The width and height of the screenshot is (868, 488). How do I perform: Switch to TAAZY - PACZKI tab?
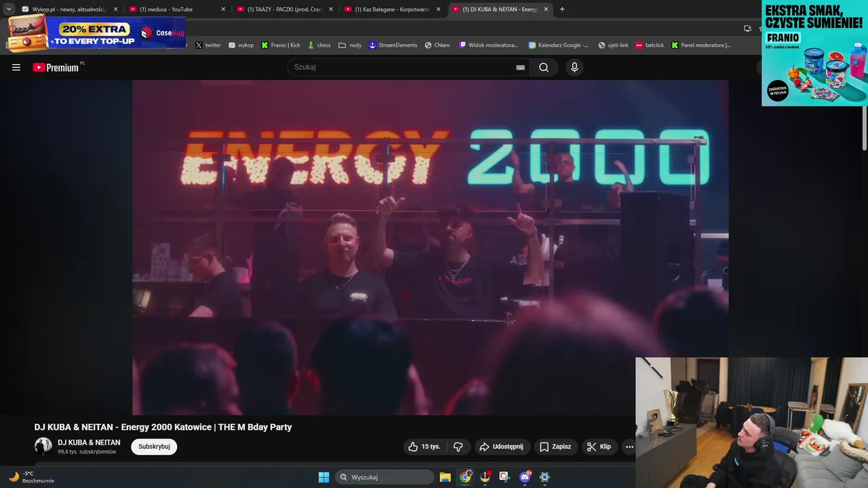(285, 9)
